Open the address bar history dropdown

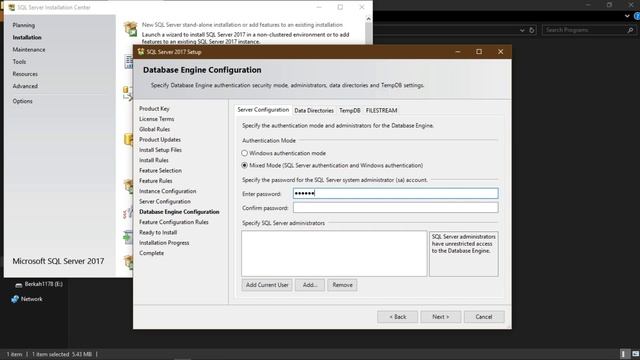tap(522, 30)
